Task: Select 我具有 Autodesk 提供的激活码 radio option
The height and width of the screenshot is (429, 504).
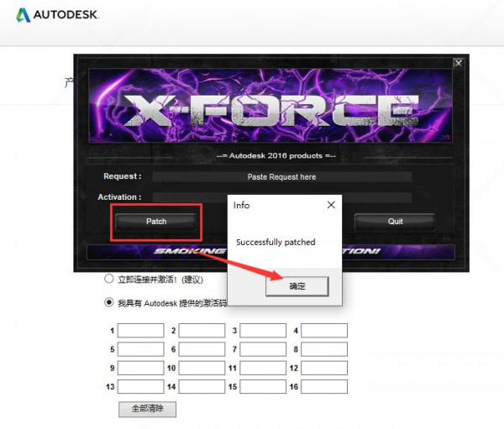Action: 109,303
